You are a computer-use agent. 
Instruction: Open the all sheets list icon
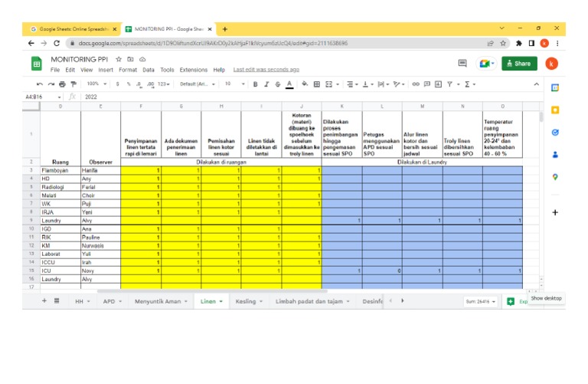[57, 301]
